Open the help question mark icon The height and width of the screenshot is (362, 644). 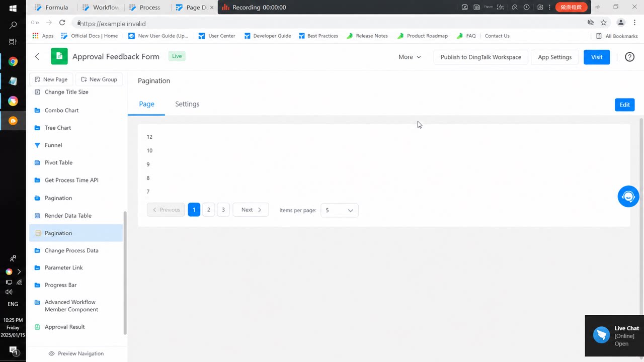tap(629, 57)
